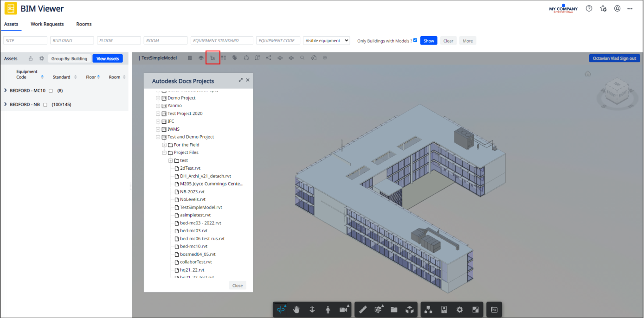Open the Camera interactions tool

click(x=344, y=310)
